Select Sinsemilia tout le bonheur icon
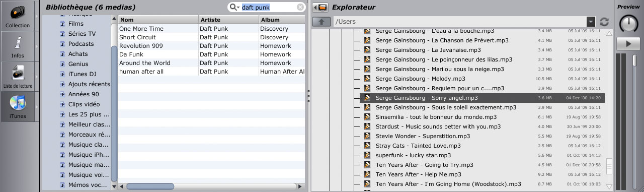 coord(368,117)
